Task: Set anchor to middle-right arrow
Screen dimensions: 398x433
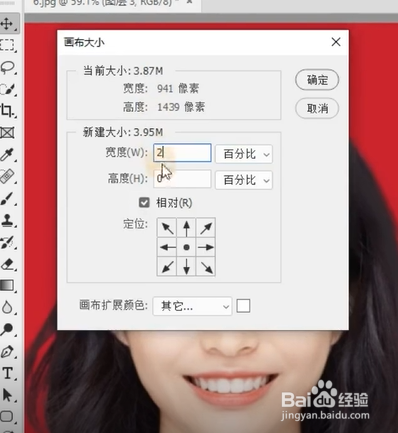Action: [206, 247]
